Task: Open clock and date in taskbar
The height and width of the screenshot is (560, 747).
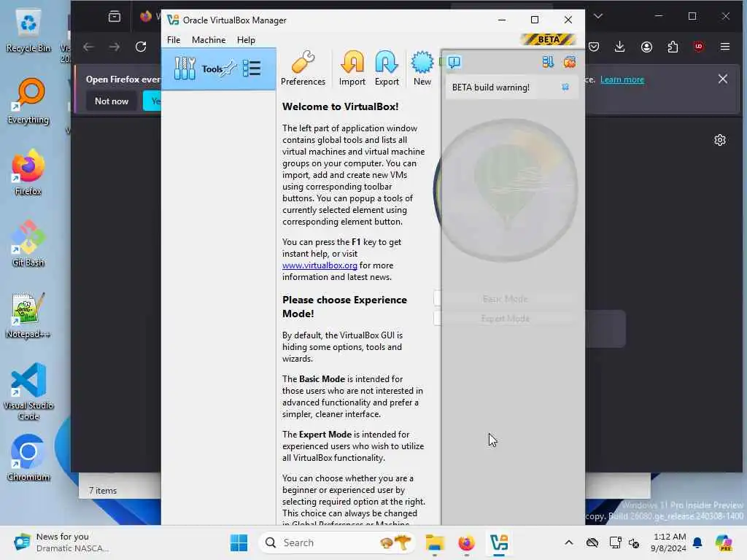Action: [670, 542]
